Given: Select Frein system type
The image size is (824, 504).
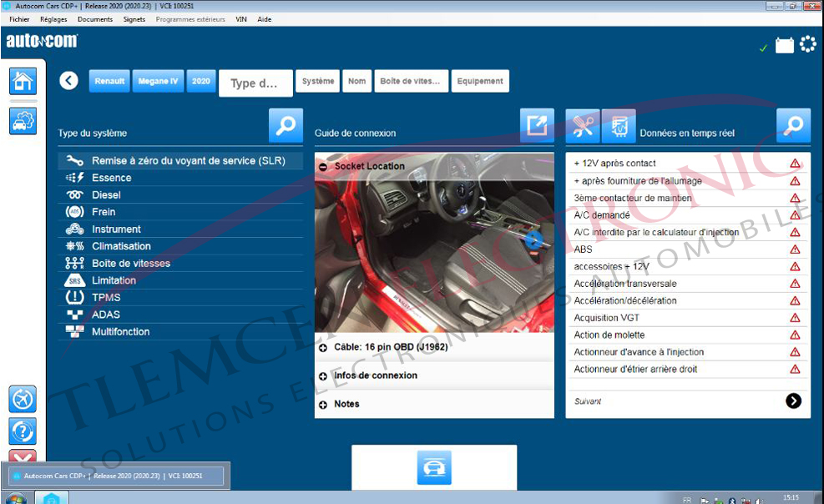Looking at the screenshot, I should click(181, 212).
